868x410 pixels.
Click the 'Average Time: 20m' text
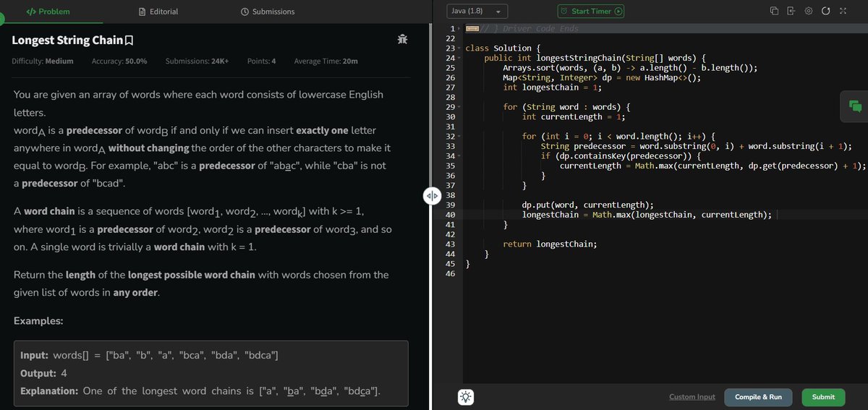click(x=326, y=61)
